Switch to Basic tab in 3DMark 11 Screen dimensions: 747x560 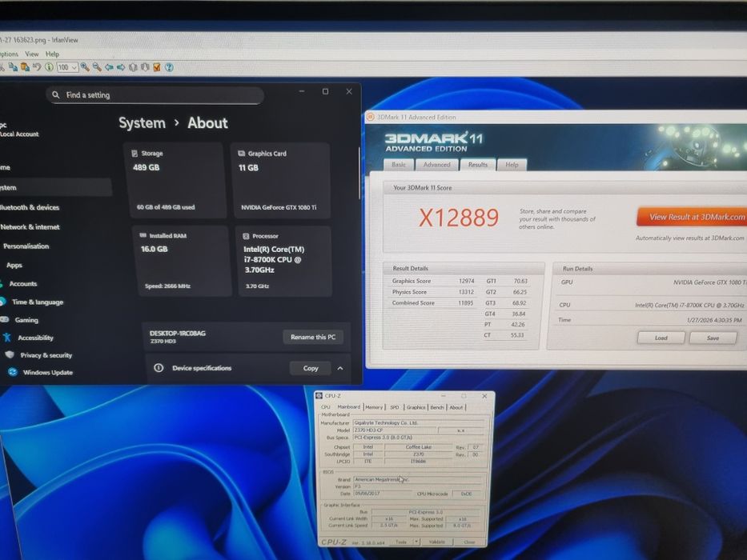click(399, 164)
